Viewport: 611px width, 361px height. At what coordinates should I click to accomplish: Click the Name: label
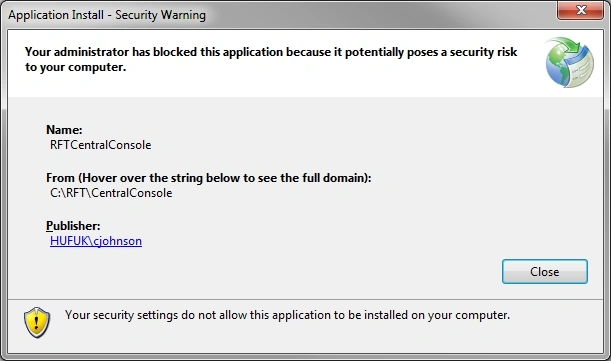point(64,130)
